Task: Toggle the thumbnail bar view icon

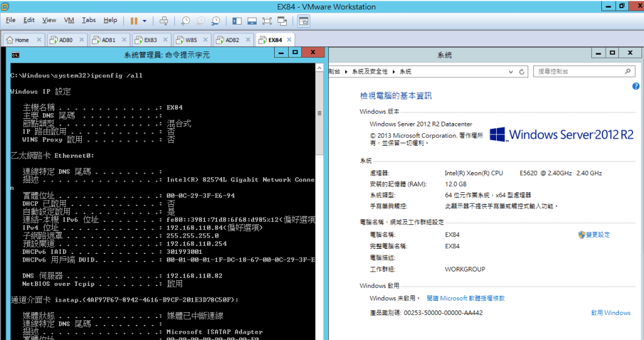Action: (252, 21)
